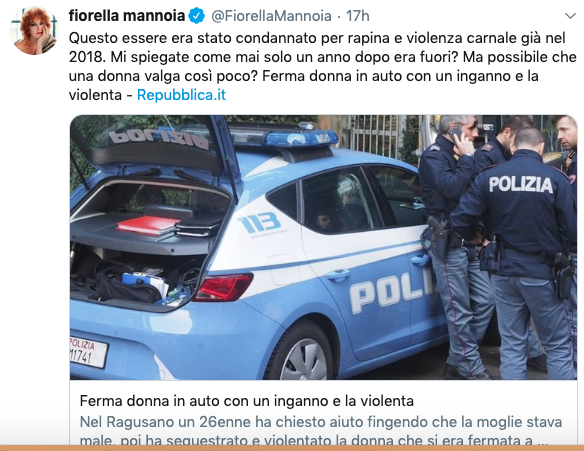This screenshot has height=451, width=584.
Task: Click the tweet text starting "Questo essere"
Action: click(323, 66)
